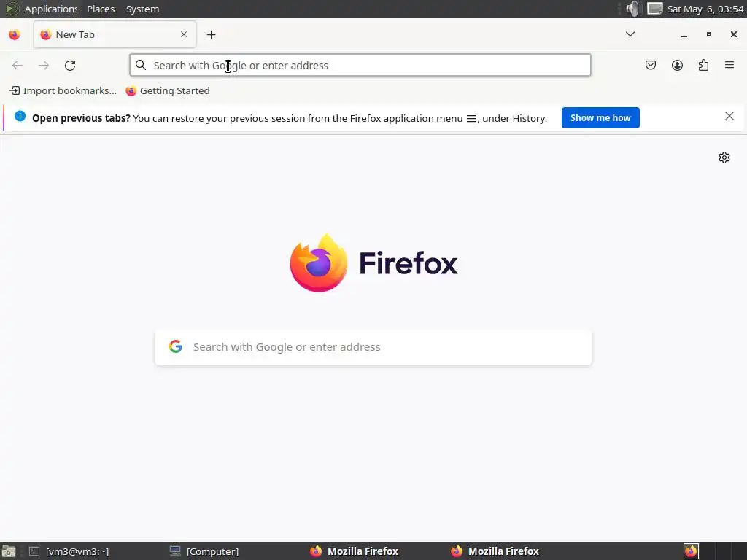Viewport: 747px width, 560px height.
Task: Maximize the Firefox window
Action: (x=709, y=34)
